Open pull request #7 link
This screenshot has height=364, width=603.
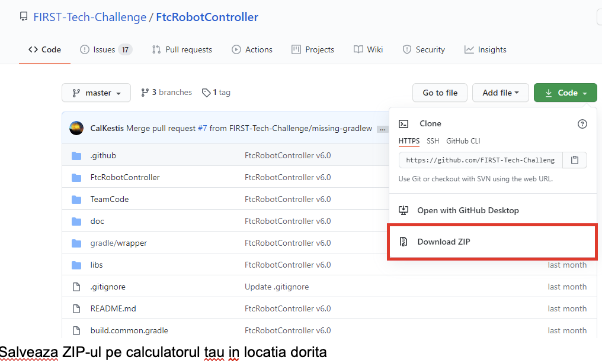click(x=202, y=128)
